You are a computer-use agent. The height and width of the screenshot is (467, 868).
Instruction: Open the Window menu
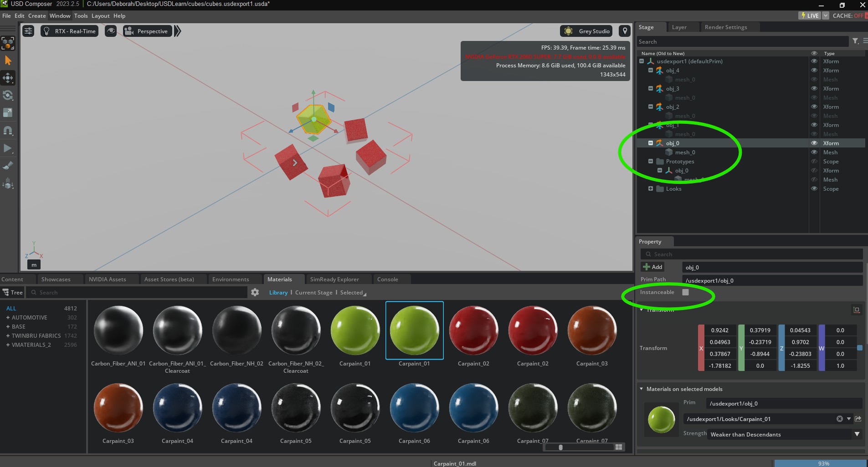point(60,15)
